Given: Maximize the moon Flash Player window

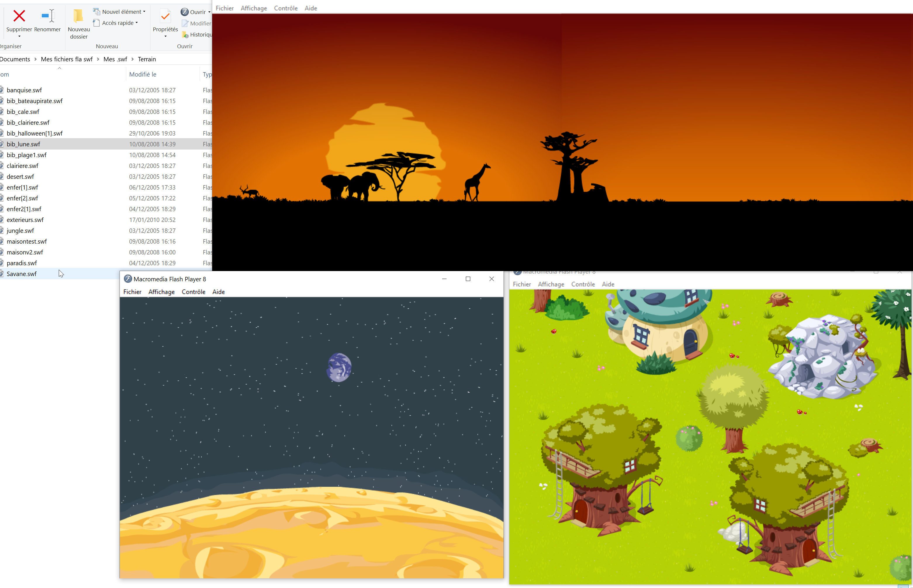Looking at the screenshot, I should click(468, 279).
